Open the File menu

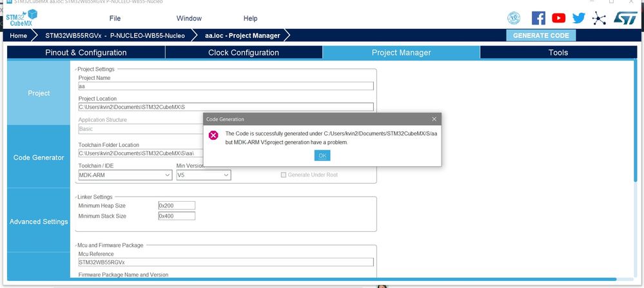pos(115,19)
